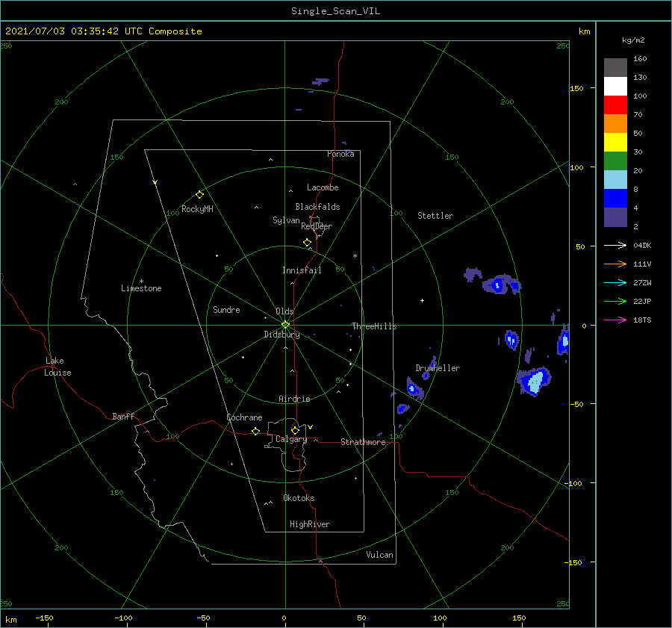The image size is (672, 628).
Task: Click the orange 50-70 color band
Action: point(615,124)
